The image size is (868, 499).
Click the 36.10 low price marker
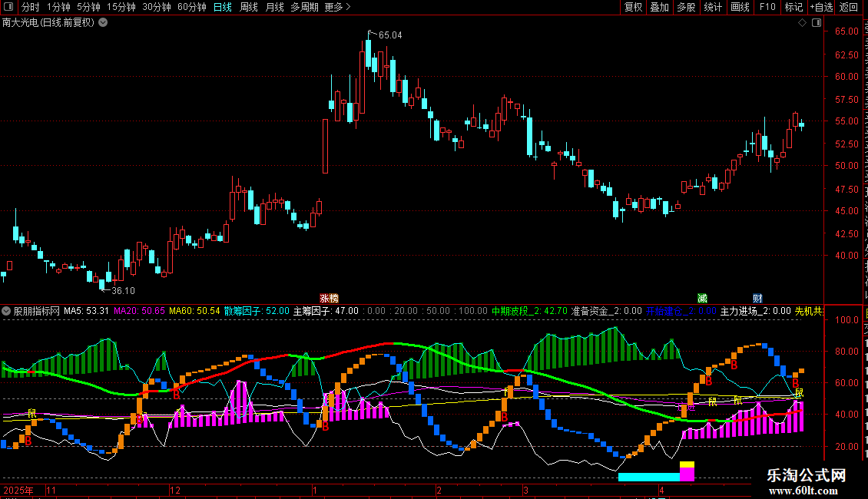coord(123,290)
